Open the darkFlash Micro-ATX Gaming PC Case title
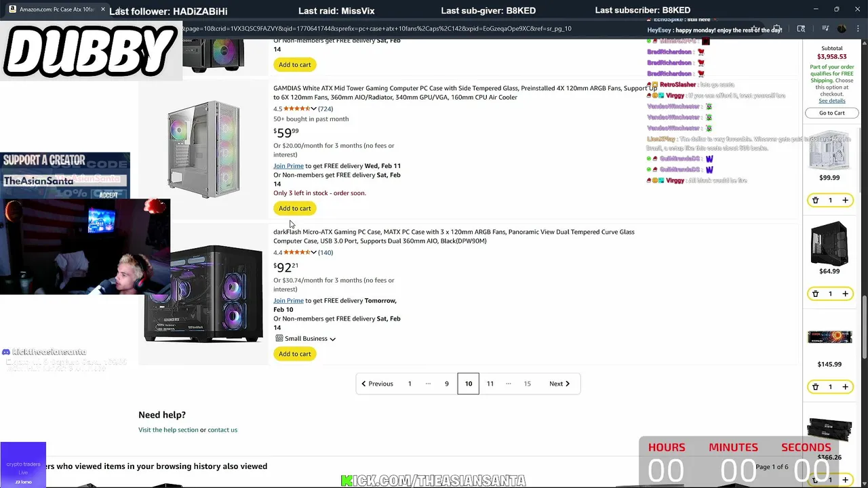 coord(454,237)
